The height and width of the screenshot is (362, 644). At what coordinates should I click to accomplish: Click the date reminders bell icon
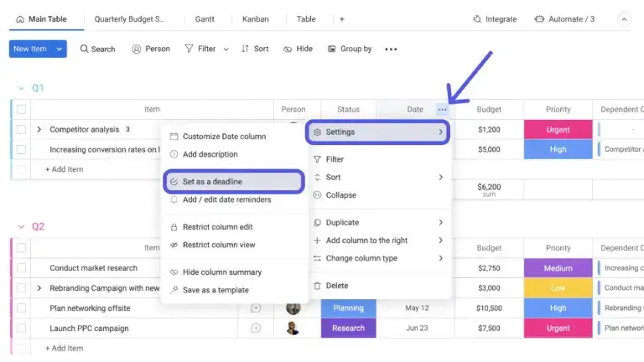coord(174,199)
